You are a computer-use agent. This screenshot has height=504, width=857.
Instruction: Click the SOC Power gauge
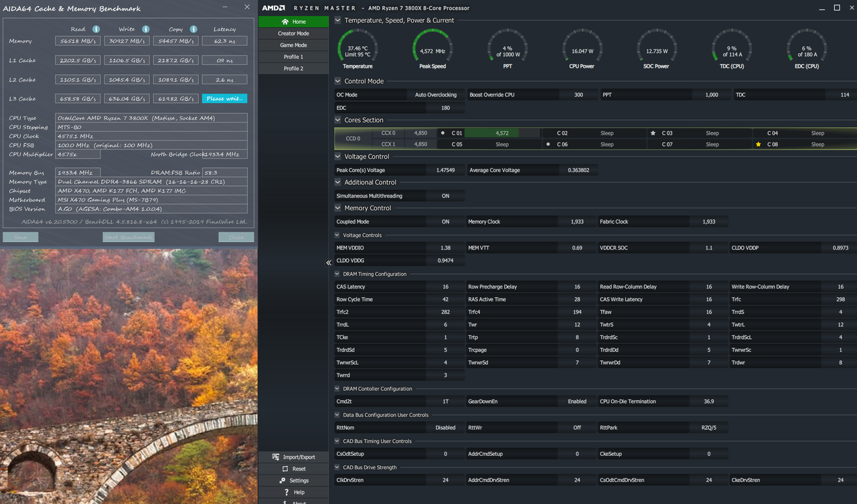tap(657, 50)
